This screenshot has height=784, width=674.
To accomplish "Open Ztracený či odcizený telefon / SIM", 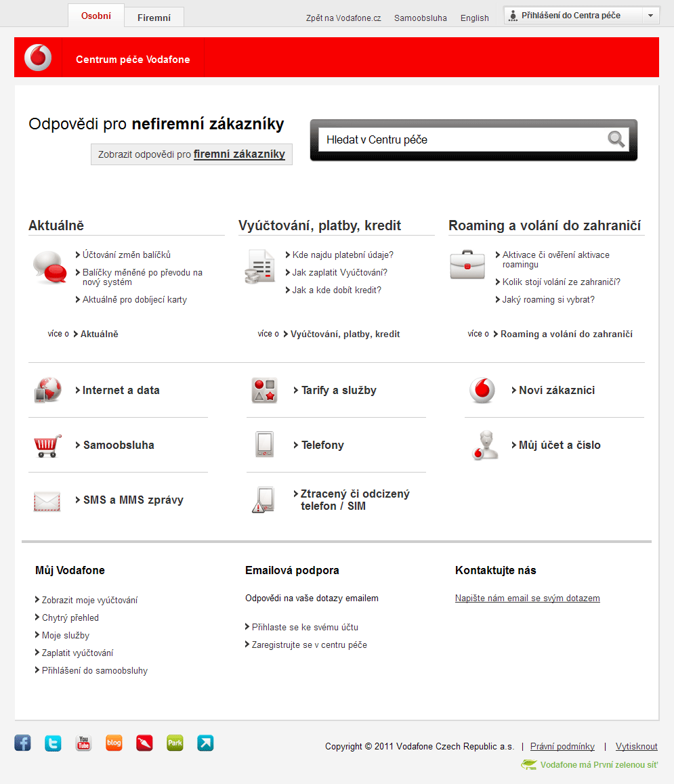I will tap(355, 500).
